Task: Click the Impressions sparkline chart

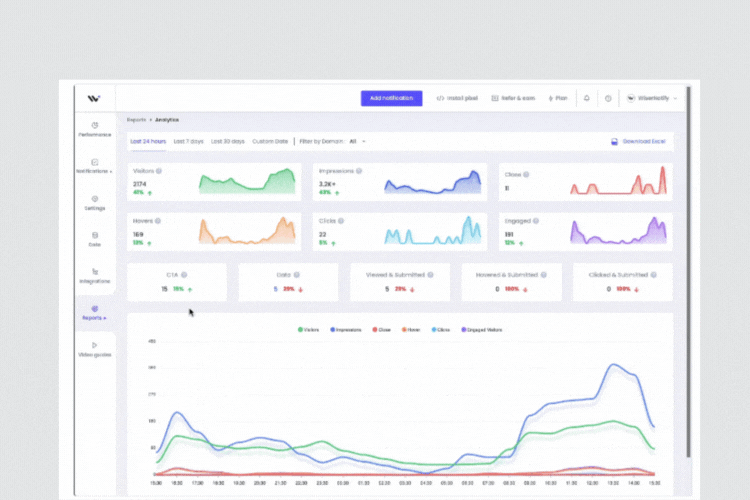Action: point(433,182)
